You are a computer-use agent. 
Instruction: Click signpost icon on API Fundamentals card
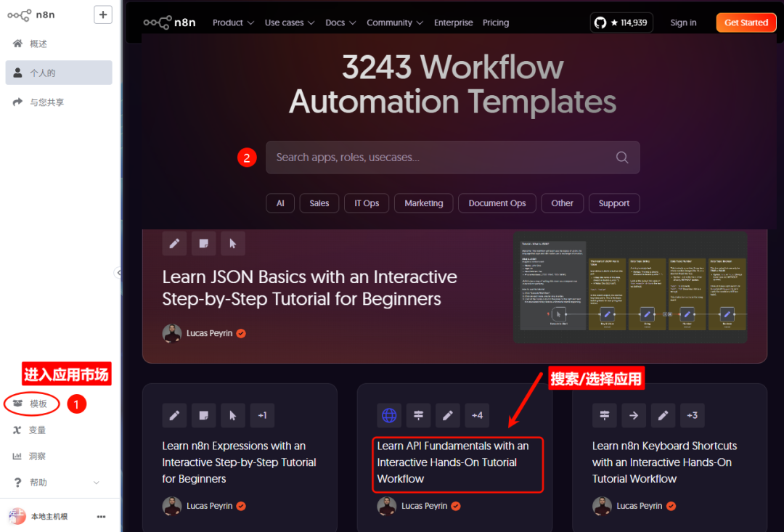tap(419, 415)
